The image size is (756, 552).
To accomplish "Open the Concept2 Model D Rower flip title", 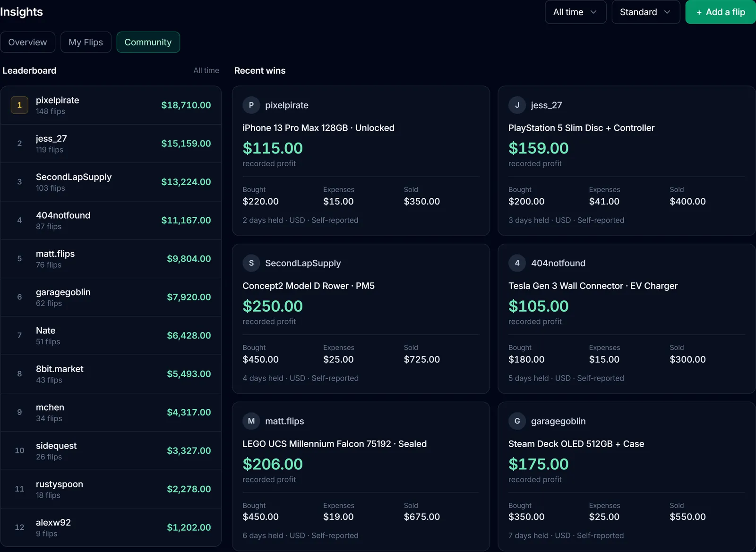I will (309, 286).
